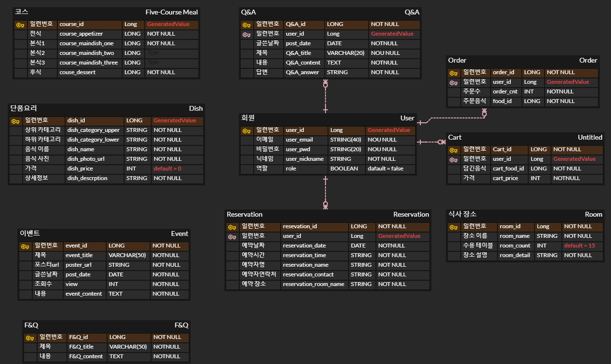Click the relationship line between Q&A and User
611x364 pixels.
pos(325,96)
